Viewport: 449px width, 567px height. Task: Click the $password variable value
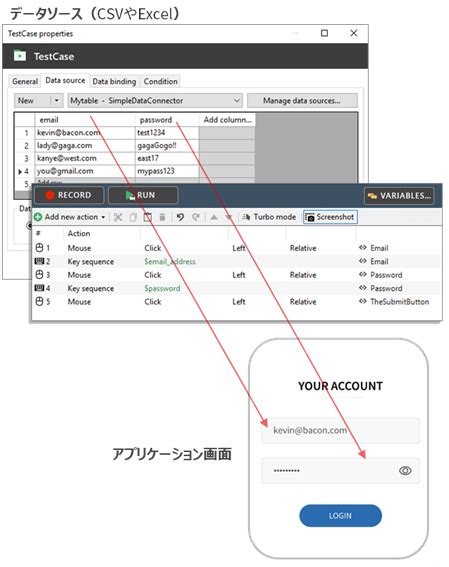tap(162, 288)
